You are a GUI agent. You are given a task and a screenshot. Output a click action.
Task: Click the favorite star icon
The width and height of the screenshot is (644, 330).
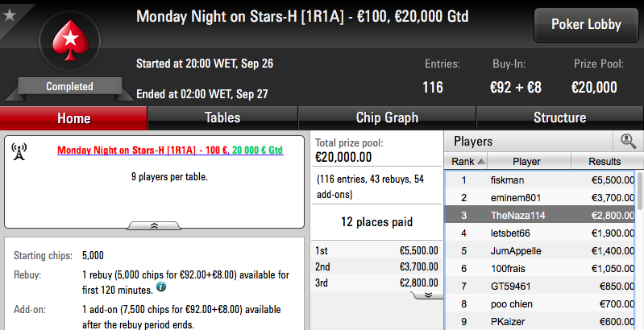pyautogui.click(x=9, y=15)
